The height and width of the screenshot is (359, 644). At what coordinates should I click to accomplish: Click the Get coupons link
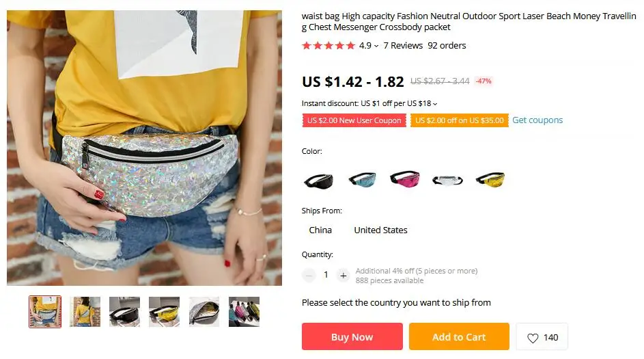click(537, 120)
